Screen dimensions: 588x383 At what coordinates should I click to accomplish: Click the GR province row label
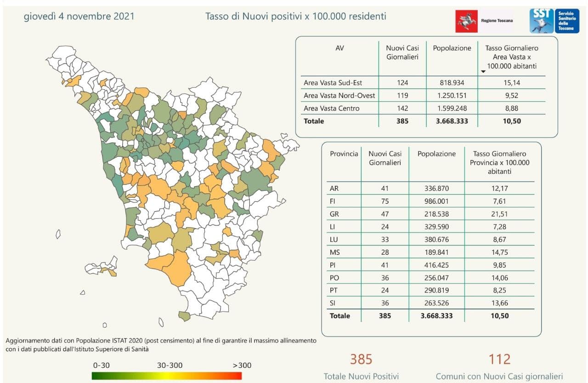pyautogui.click(x=334, y=214)
